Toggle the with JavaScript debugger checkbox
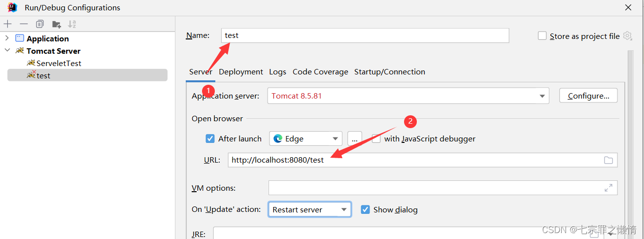644x239 pixels. coord(376,138)
